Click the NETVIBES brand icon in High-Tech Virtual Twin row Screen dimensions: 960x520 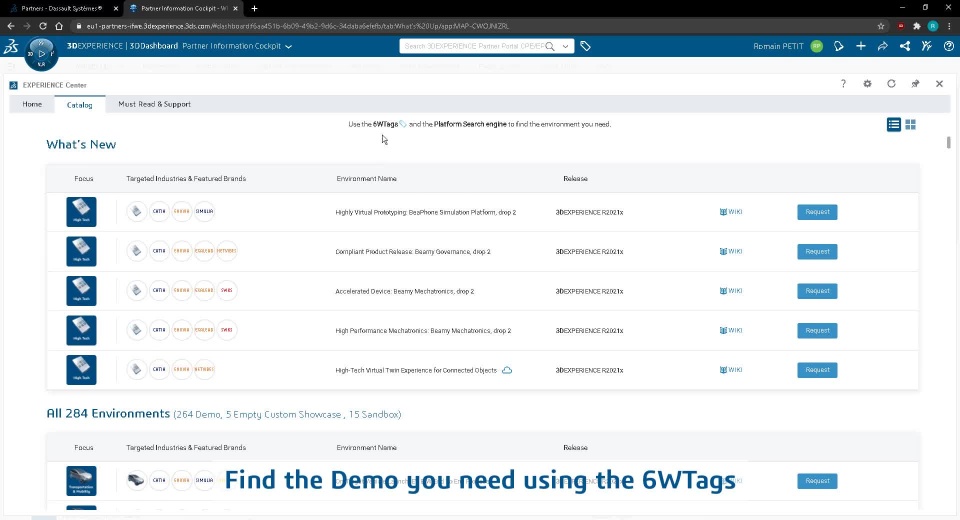[x=204, y=369]
